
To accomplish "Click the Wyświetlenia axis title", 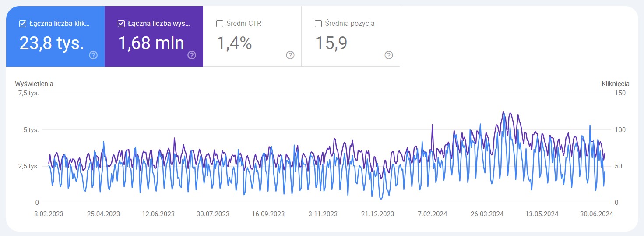I will (x=34, y=83).
